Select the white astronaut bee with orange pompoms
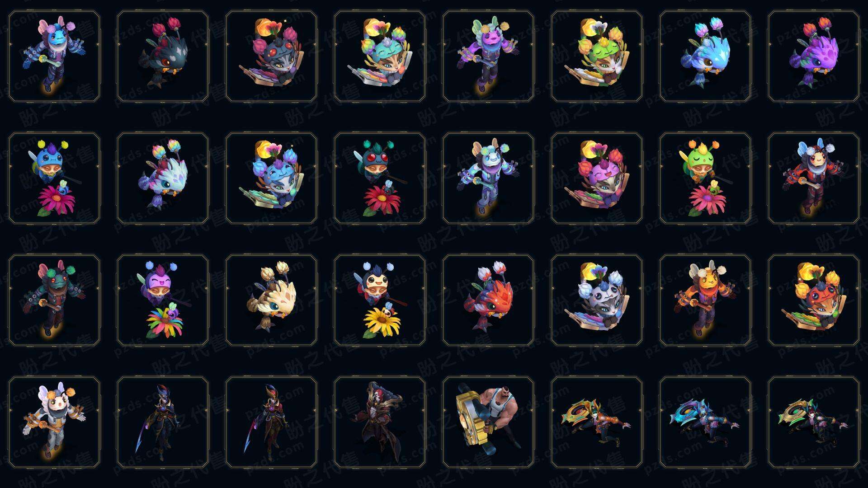This screenshot has height=488, width=868. coord(54,422)
